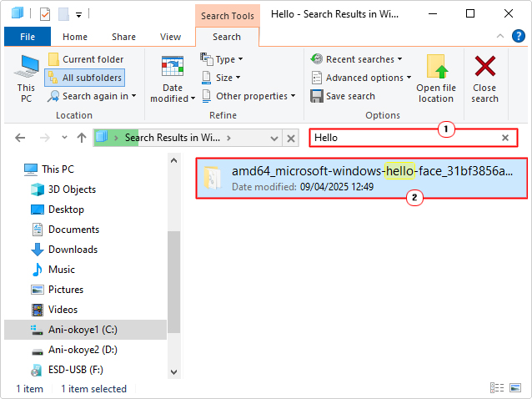The width and height of the screenshot is (532, 399).
Task: Toggle All subfolders search scope
Action: (x=85, y=78)
